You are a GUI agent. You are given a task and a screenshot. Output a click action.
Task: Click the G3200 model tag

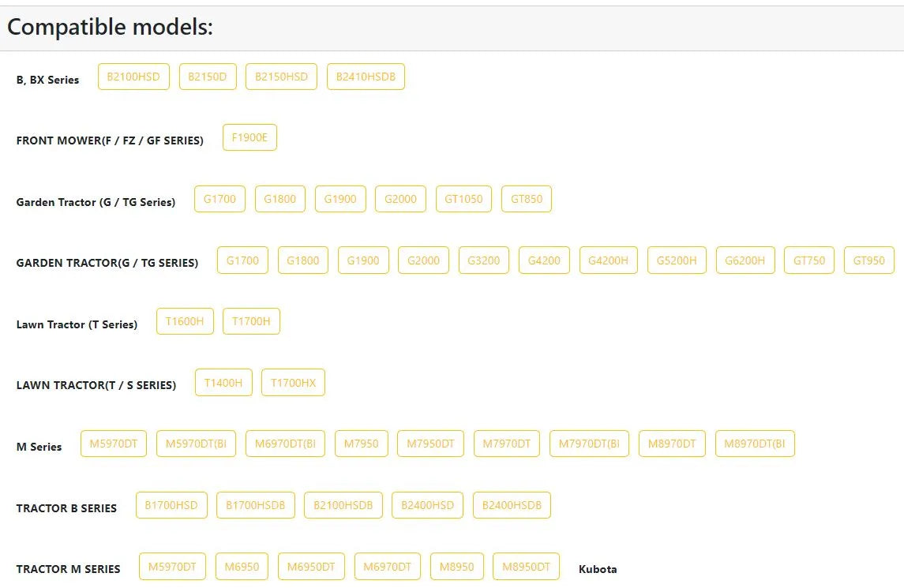tap(484, 260)
